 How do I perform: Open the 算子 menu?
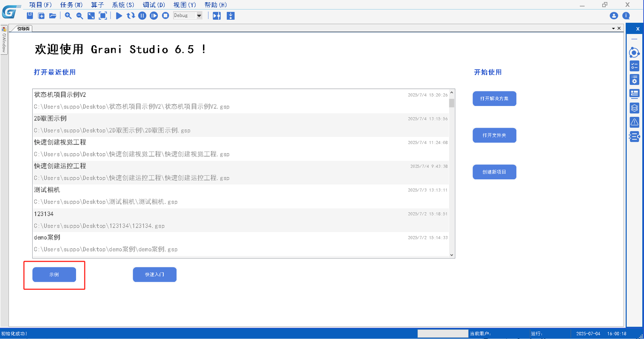[97, 4]
